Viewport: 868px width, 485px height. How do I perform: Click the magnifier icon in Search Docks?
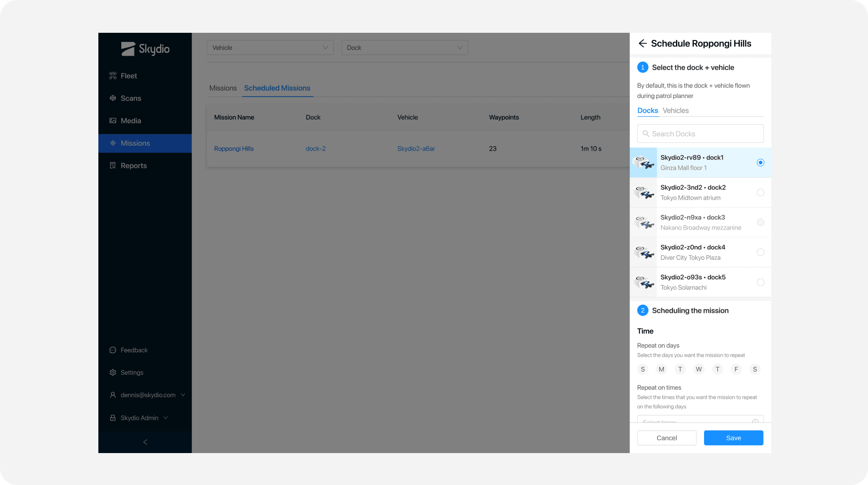[x=646, y=133]
